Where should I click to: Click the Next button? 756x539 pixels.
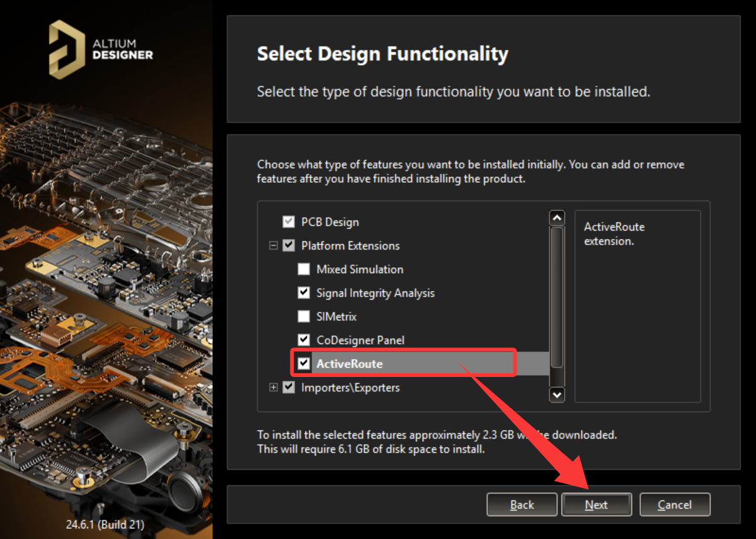click(597, 504)
